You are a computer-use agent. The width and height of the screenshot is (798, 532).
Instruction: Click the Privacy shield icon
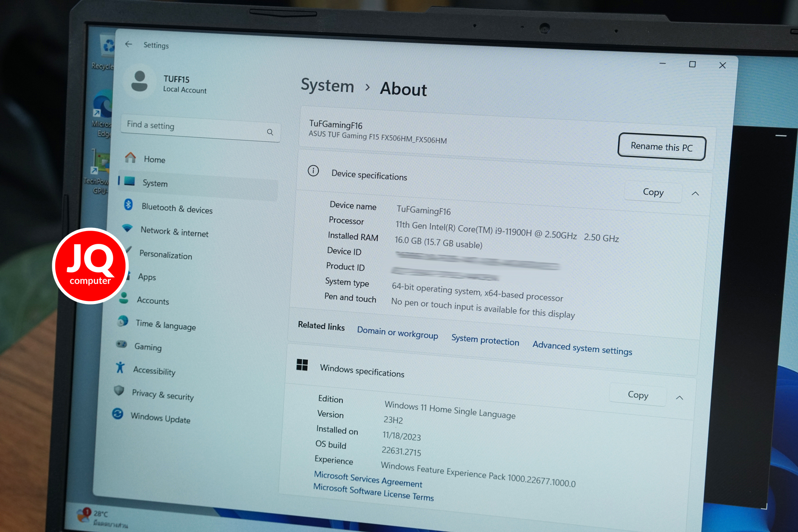coord(119,390)
